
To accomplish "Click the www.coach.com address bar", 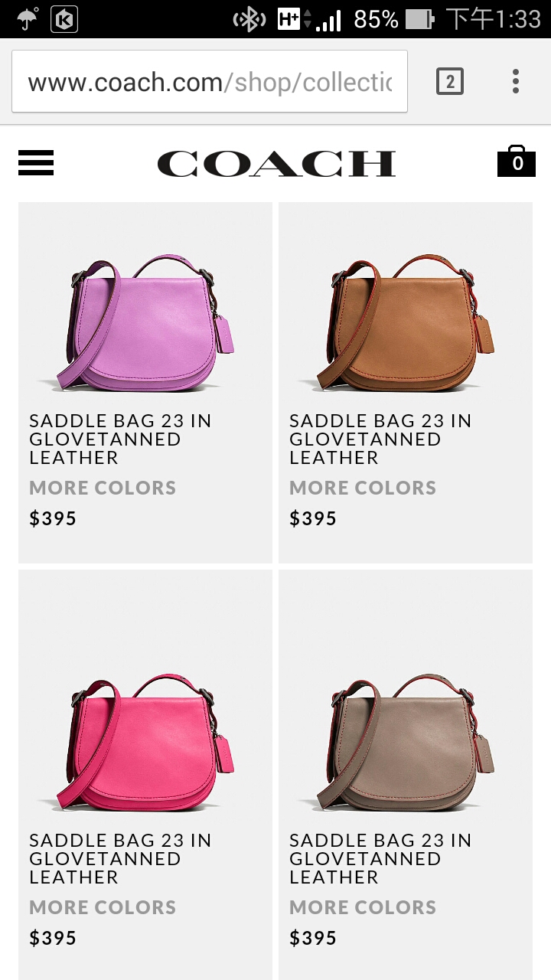I will [x=210, y=81].
